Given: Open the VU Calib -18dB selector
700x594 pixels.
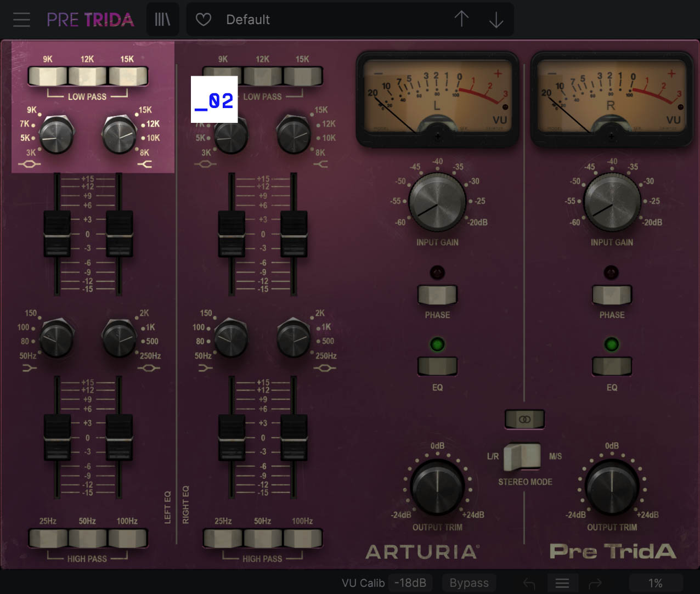Looking at the screenshot, I should pos(410,582).
